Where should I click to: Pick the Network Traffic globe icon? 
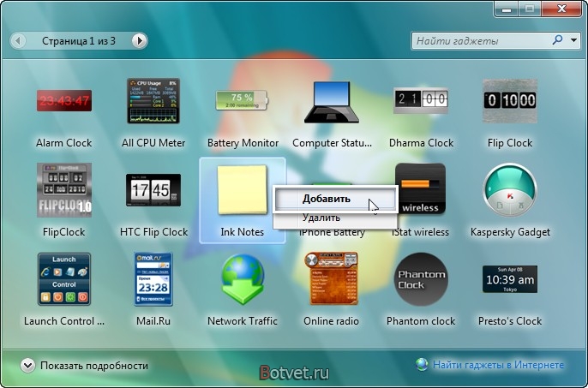click(x=243, y=279)
